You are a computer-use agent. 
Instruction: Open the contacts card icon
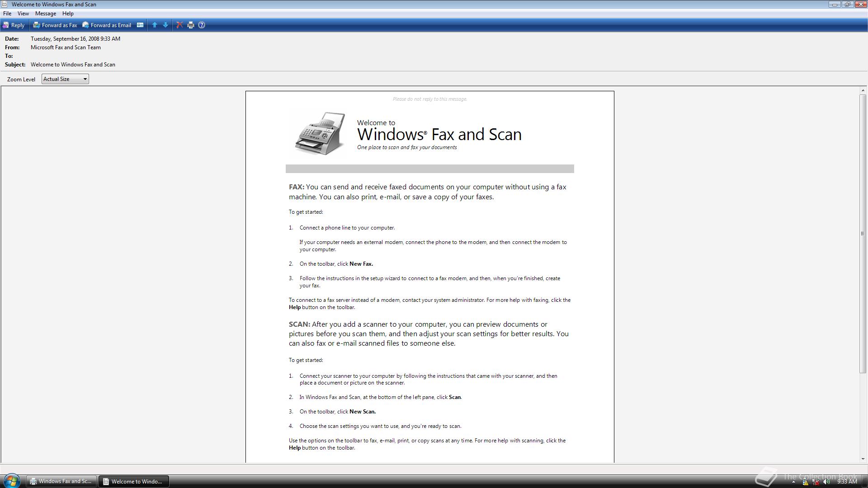tap(140, 25)
